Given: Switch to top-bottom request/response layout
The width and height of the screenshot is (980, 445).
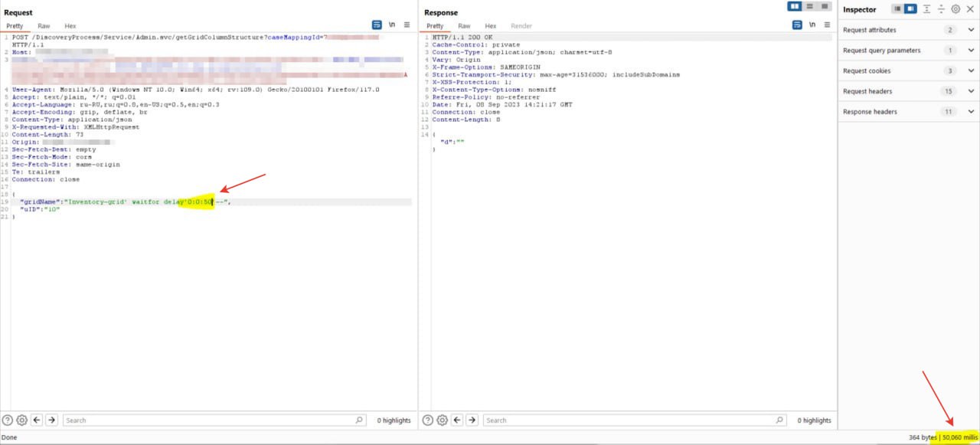Looking at the screenshot, I should 809,6.
